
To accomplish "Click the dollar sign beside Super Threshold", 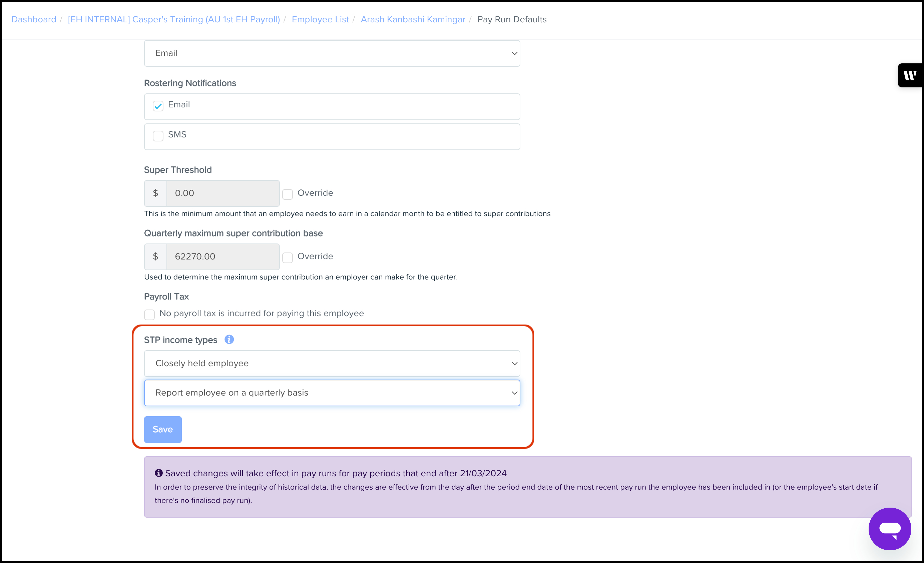I will (x=156, y=193).
